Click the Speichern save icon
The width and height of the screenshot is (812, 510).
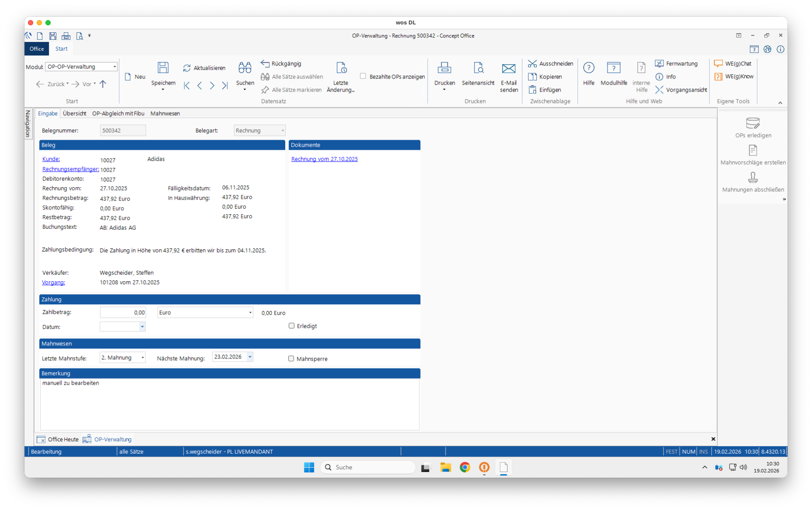163,68
